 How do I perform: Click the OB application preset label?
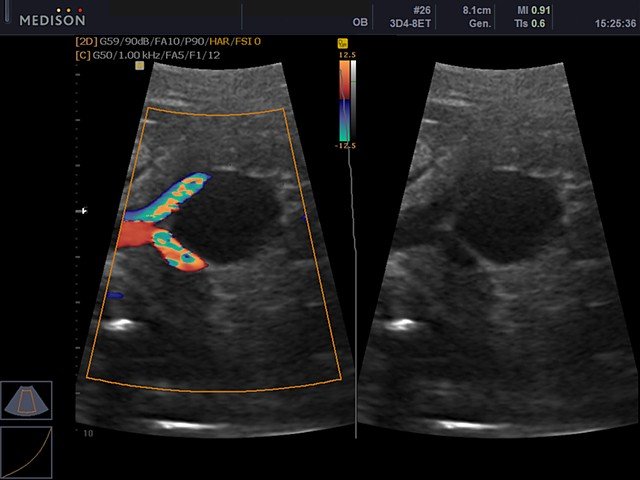[x=359, y=22]
